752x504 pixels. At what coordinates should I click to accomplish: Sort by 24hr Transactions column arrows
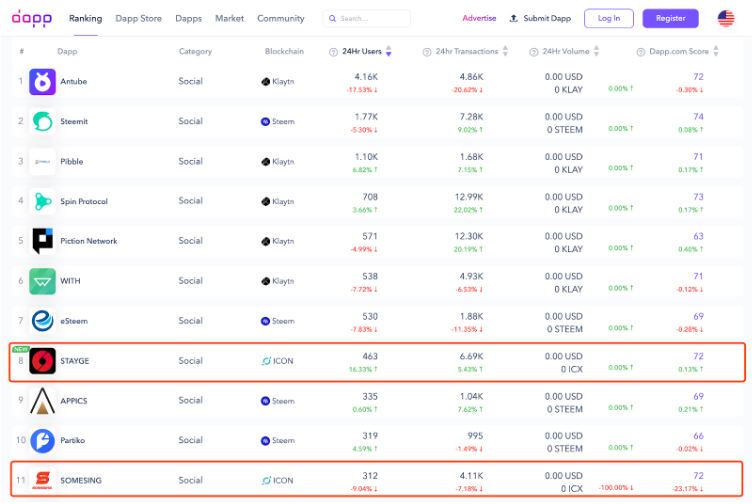coord(505,51)
